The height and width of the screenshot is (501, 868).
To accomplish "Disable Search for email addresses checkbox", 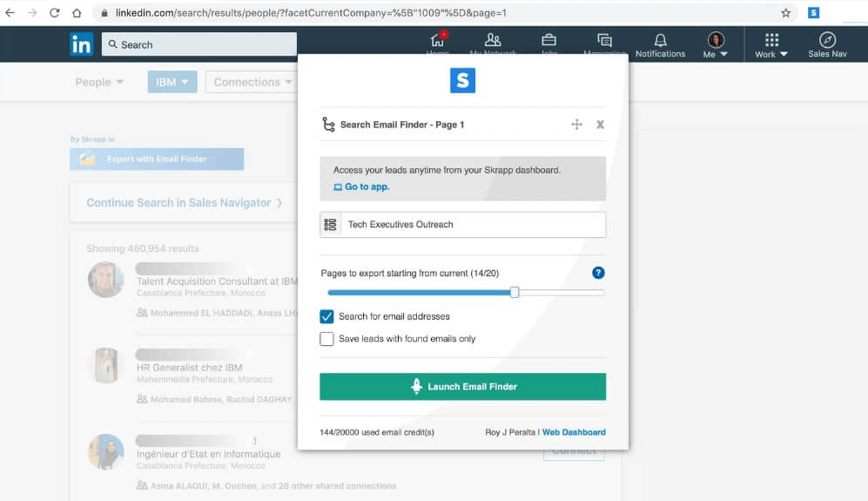I will pyautogui.click(x=327, y=316).
